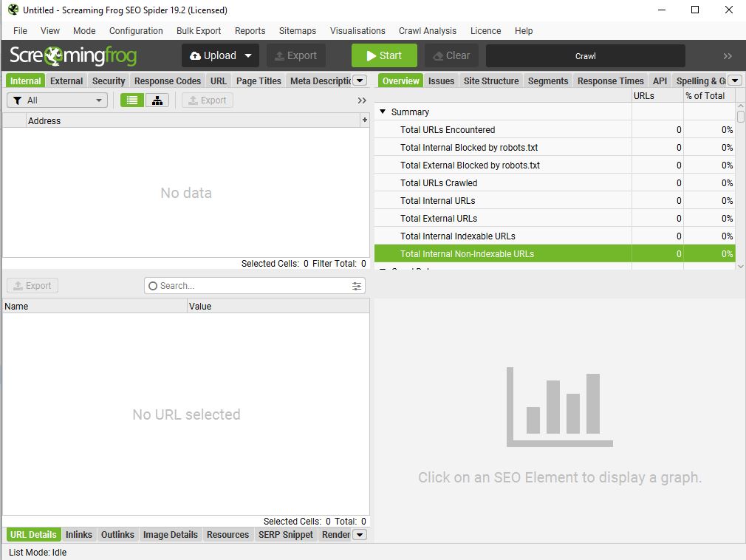This screenshot has width=746, height=560.
Task: Open the Reports menu
Action: 250,31
